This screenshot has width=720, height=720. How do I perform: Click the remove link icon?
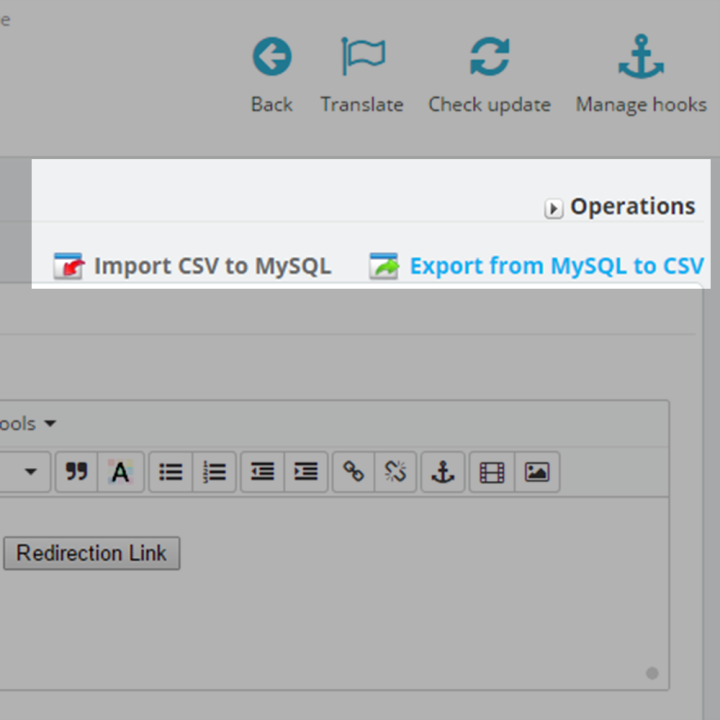click(395, 472)
